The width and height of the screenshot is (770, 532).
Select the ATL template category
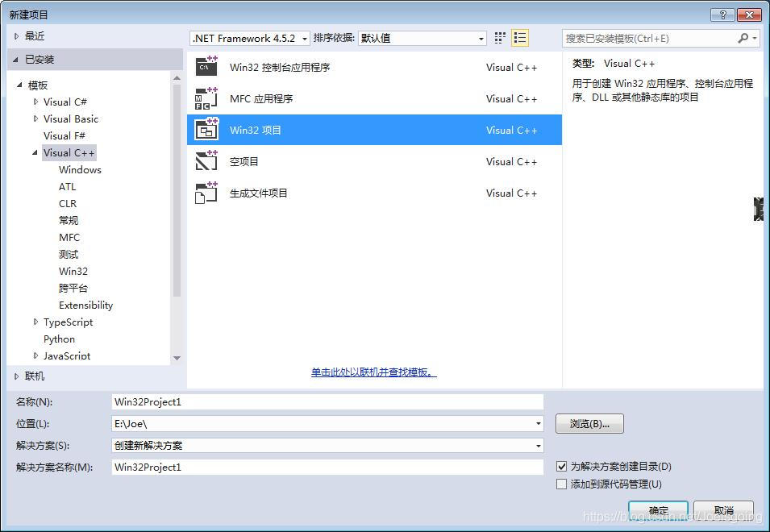67,186
